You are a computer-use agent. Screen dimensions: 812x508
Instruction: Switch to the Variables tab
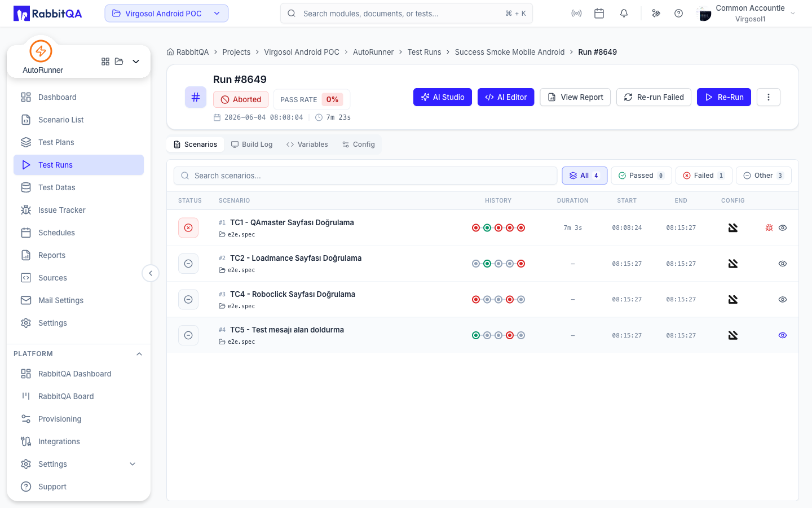(307, 144)
